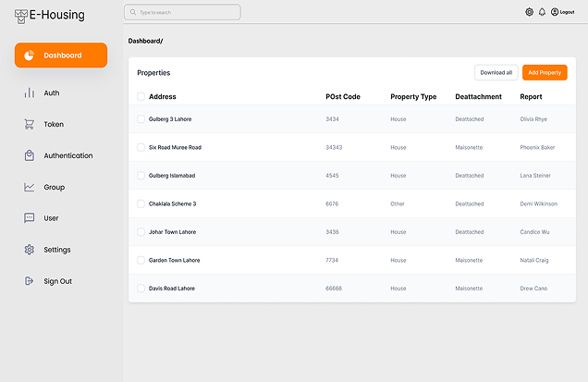The height and width of the screenshot is (382, 588).
Task: Tick the Davis Road Lahore checkbox
Action: (141, 289)
